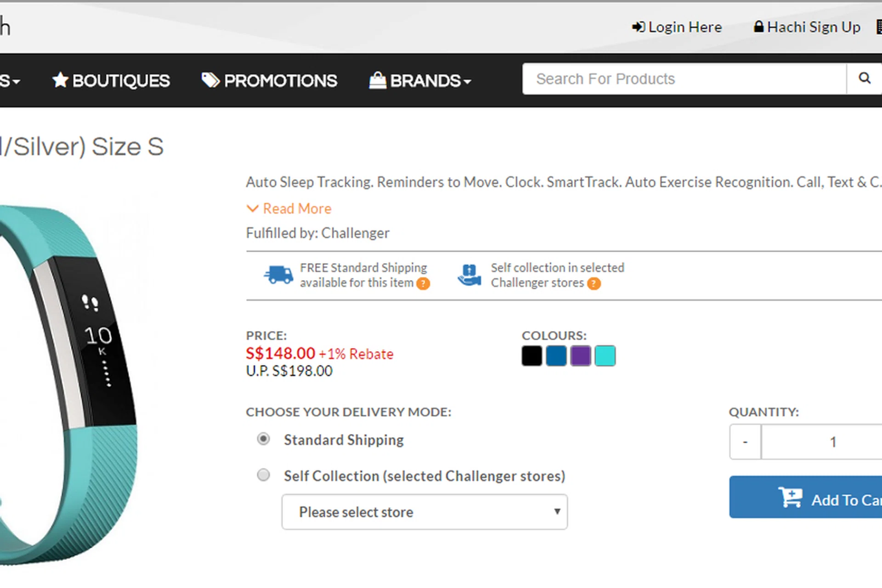
Task: Click the FREE shipping truck icon
Action: [x=278, y=275]
